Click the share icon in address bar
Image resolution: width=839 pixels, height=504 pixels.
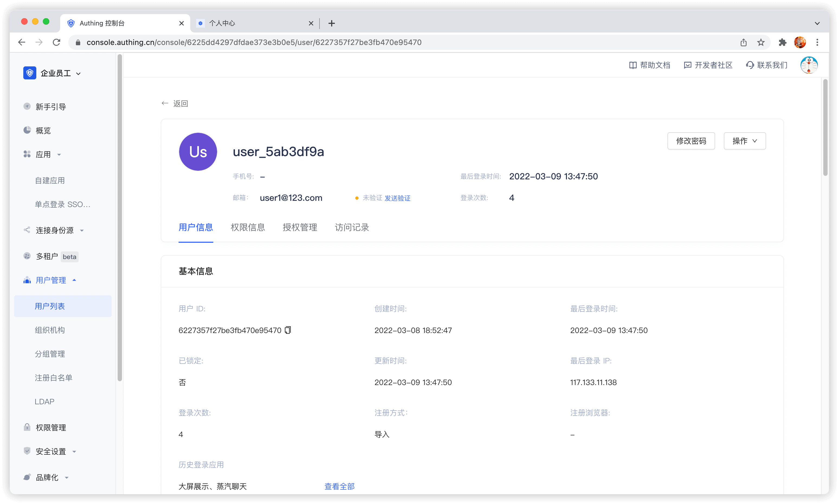coord(744,43)
